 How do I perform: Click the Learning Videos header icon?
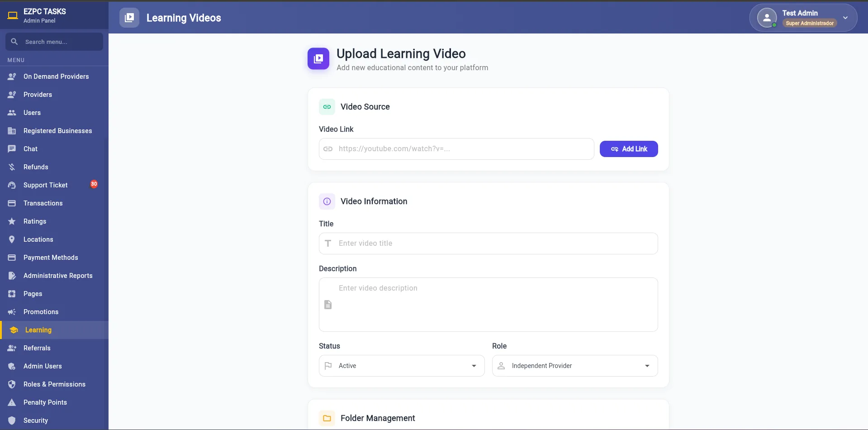[x=129, y=18]
